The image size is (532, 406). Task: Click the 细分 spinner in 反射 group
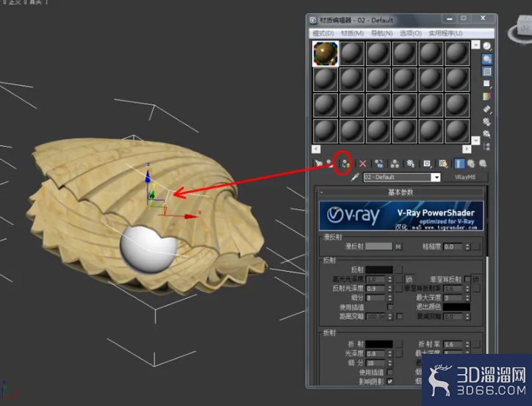[390, 298]
